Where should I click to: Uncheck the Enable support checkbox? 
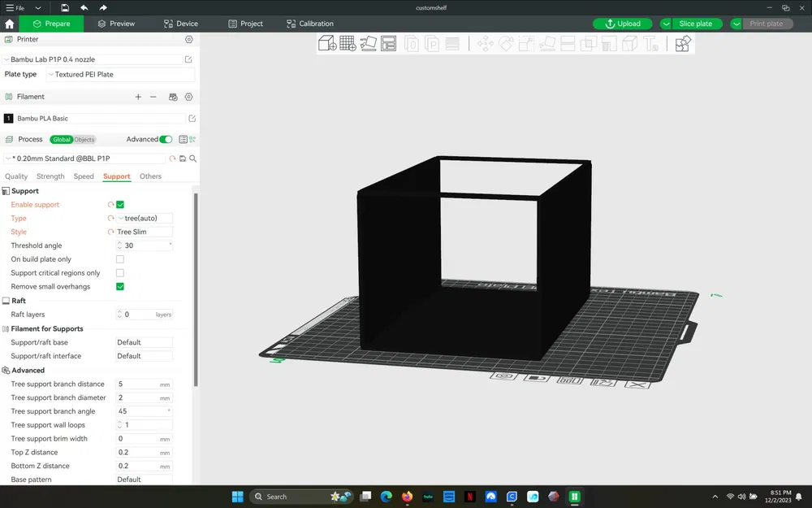click(x=120, y=205)
